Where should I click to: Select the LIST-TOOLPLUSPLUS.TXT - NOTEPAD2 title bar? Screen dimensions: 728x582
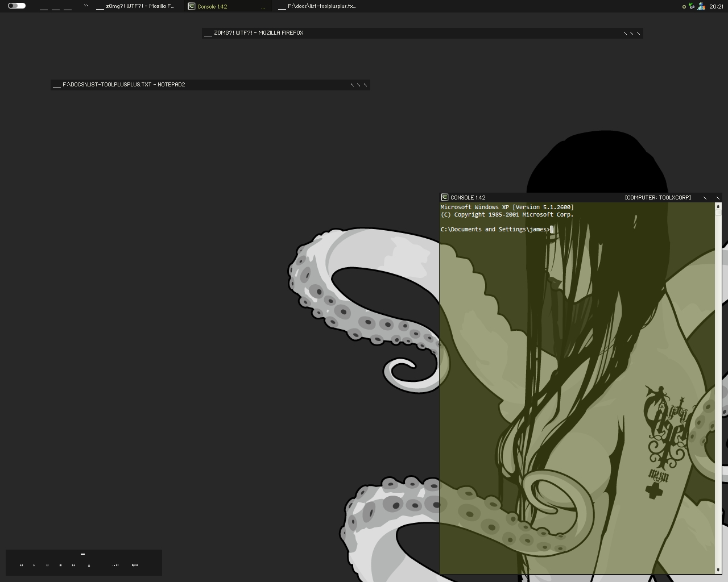[210, 85]
